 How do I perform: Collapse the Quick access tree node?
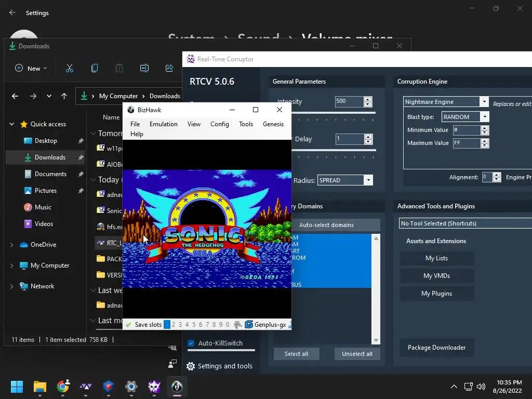coord(11,124)
